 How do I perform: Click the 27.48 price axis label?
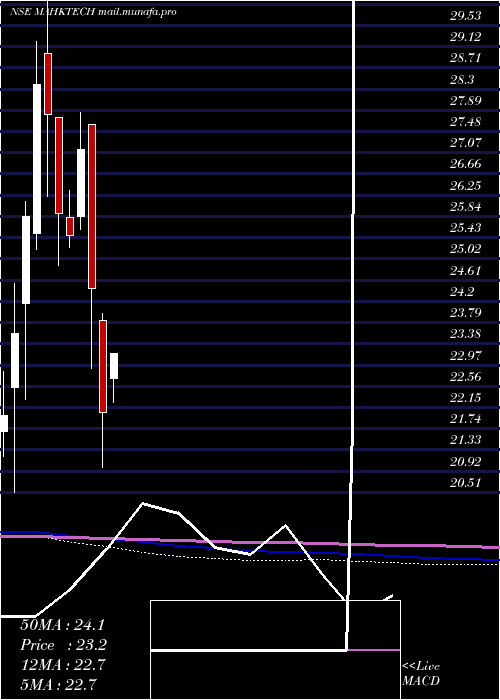[466, 122]
